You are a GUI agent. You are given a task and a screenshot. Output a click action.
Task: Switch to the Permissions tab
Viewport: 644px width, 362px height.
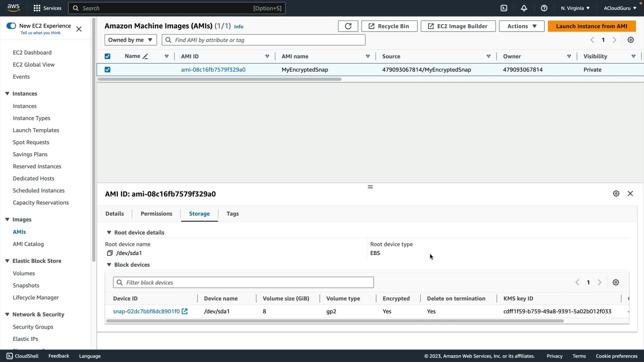[x=156, y=214]
